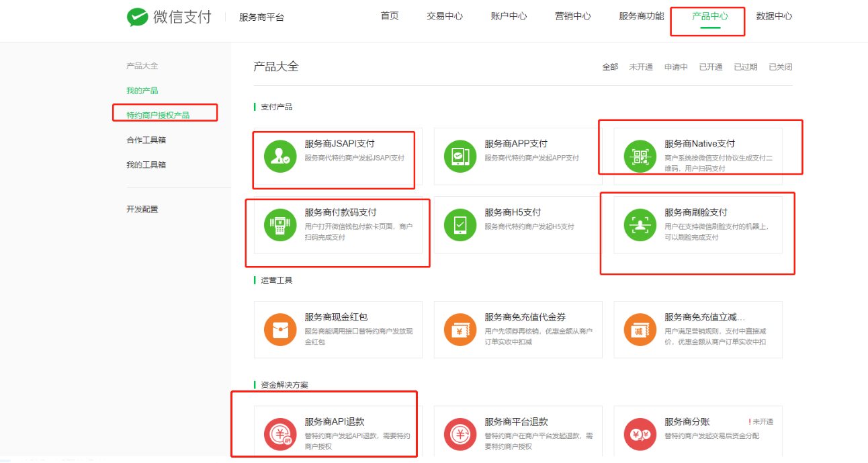The image size is (868, 463).
Task: Open the 服务商H5支付 title link
Action: coord(513,212)
